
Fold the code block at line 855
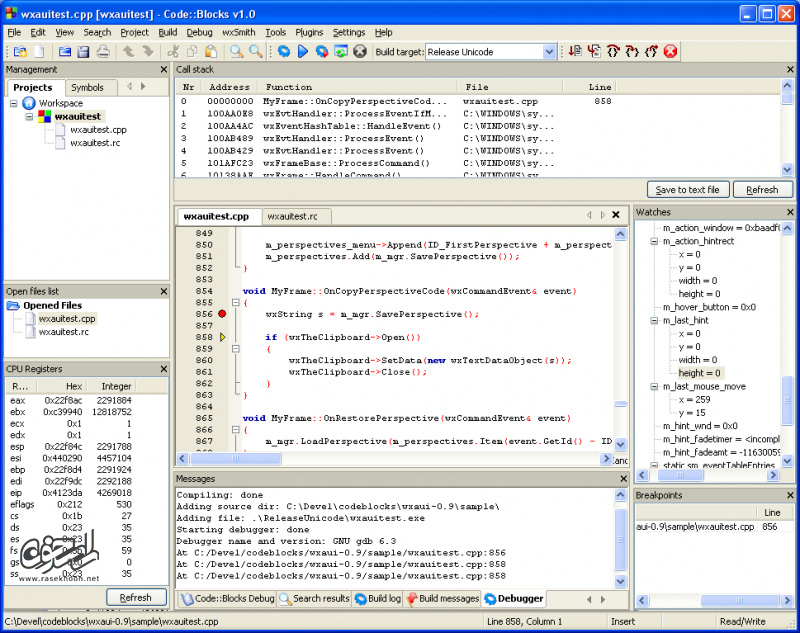[x=236, y=302]
